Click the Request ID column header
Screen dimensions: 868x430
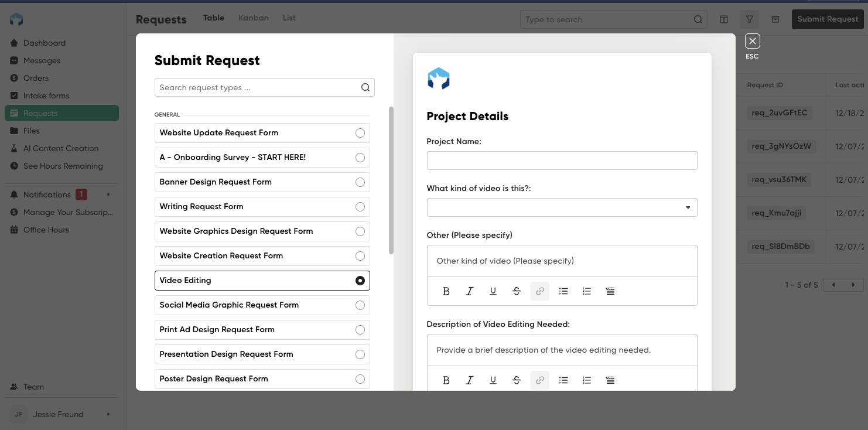point(765,85)
